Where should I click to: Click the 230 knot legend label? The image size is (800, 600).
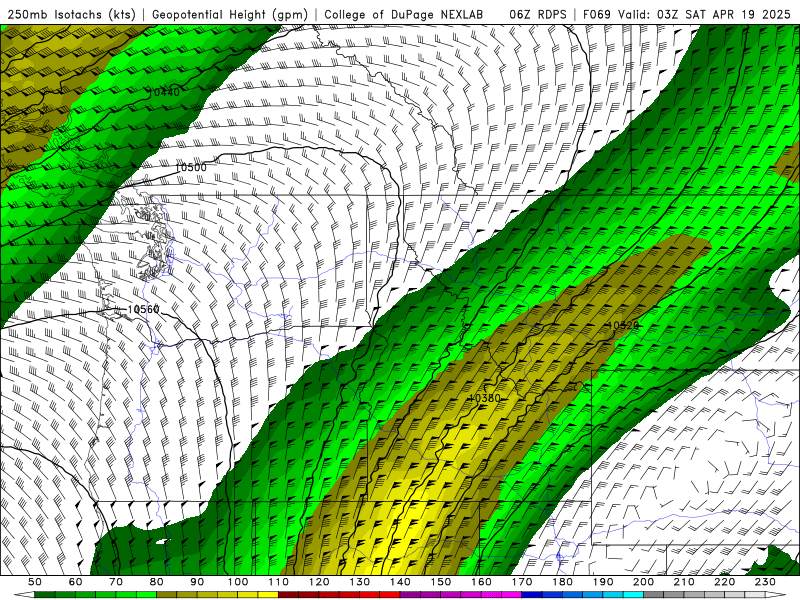click(x=765, y=582)
